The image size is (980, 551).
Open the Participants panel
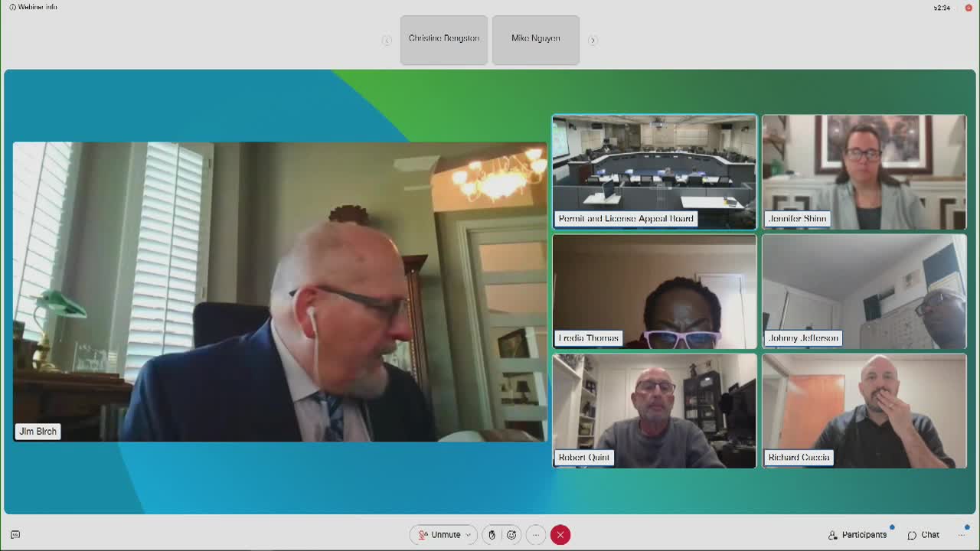tap(857, 535)
